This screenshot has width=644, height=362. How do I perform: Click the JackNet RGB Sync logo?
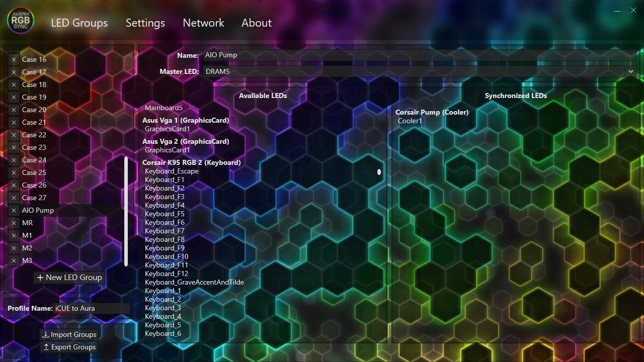tap(20, 20)
